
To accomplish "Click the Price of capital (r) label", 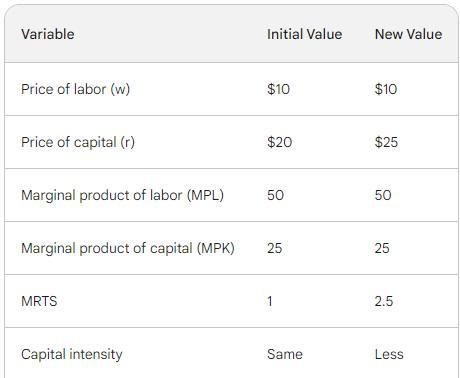I will [78, 142].
